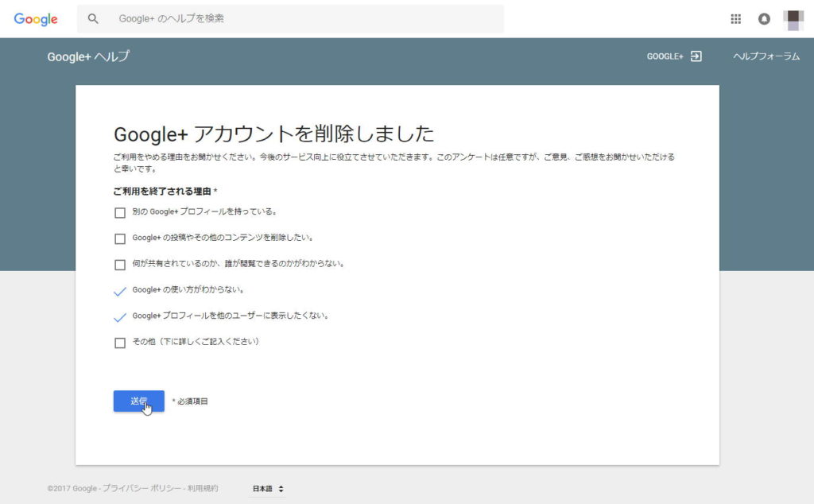Focus the Google+ help search field
The height and width of the screenshot is (504, 814).
point(290,19)
